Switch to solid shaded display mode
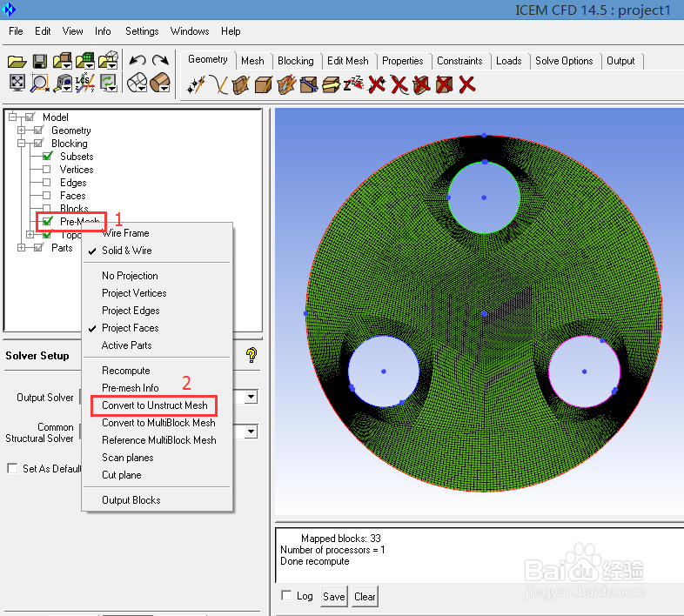 click(160, 82)
